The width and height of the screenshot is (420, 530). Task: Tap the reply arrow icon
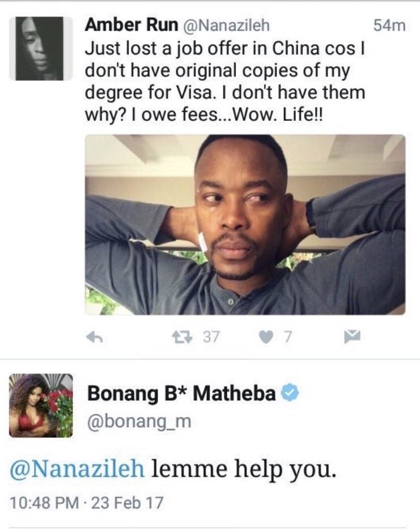point(94,337)
